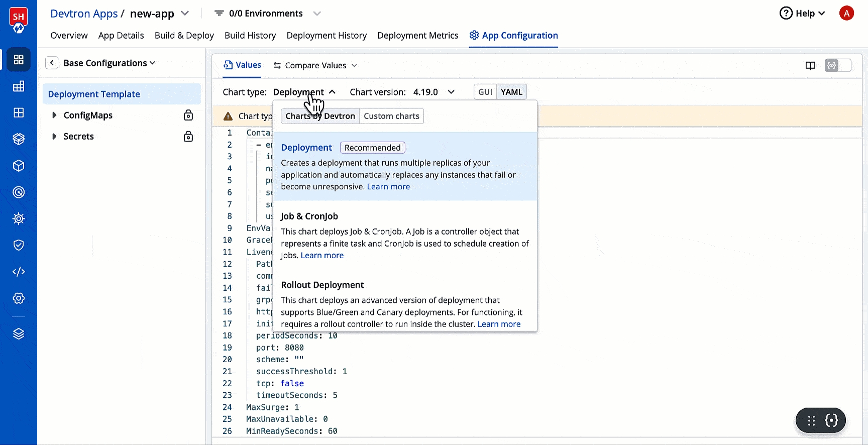Go to the Build History tab
This screenshot has width=868, height=445.
coord(250,36)
